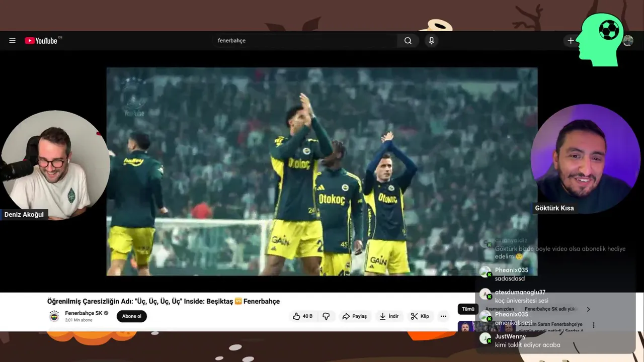Image resolution: width=644 pixels, height=362 pixels.
Task: Click the 'Abone ol' subscribe button
Action: tap(132, 316)
